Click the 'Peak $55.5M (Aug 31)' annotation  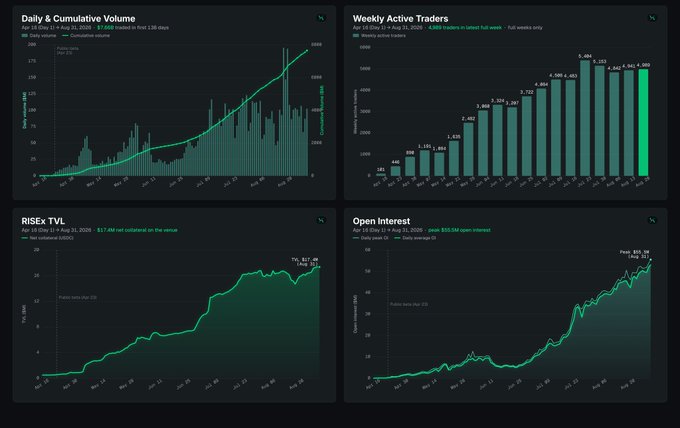(x=634, y=254)
